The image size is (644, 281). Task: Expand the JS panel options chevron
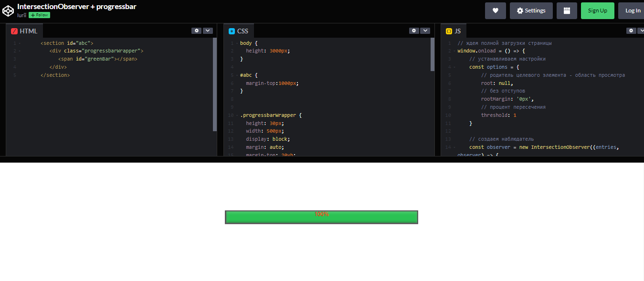pyautogui.click(x=641, y=31)
